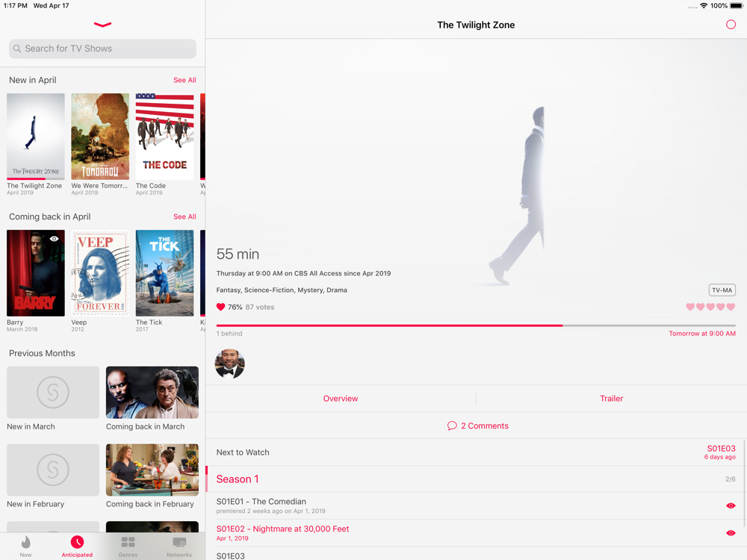This screenshot has height=560, width=747.
Task: Tap the CBS All Access airing info
Action: 303,273
